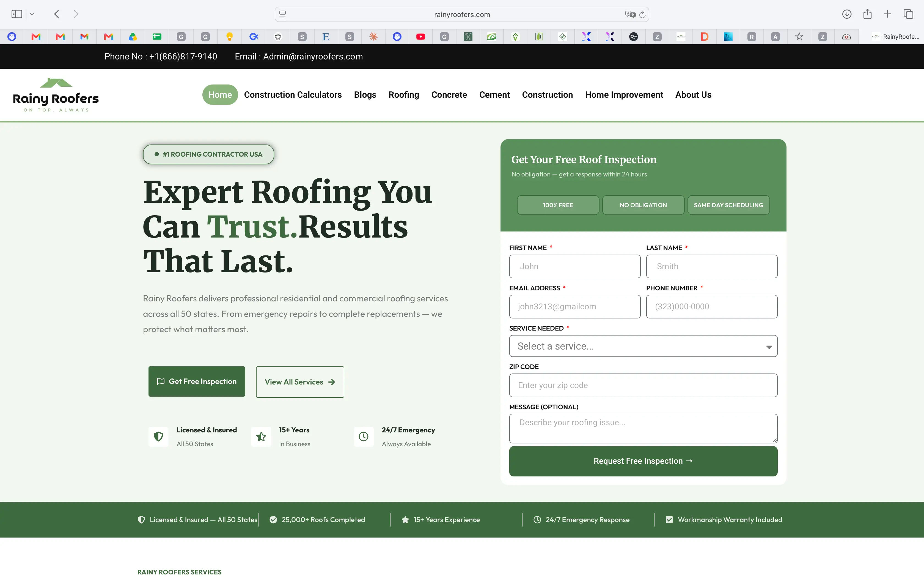
Task: Click the View All Services button
Action: (x=300, y=382)
